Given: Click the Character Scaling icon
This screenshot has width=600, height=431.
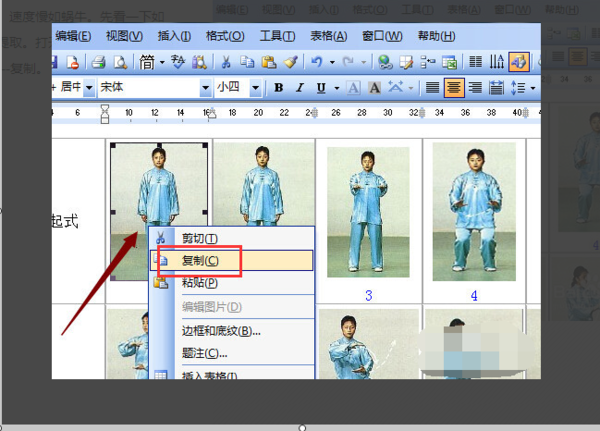Looking at the screenshot, I should (x=396, y=88).
